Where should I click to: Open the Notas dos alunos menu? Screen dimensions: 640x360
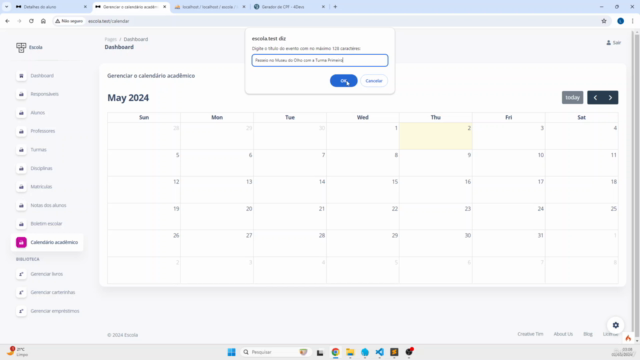pos(48,205)
